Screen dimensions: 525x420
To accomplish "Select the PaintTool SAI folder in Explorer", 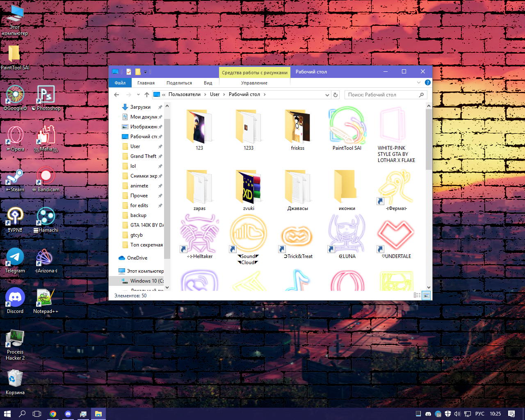I will (x=347, y=128).
